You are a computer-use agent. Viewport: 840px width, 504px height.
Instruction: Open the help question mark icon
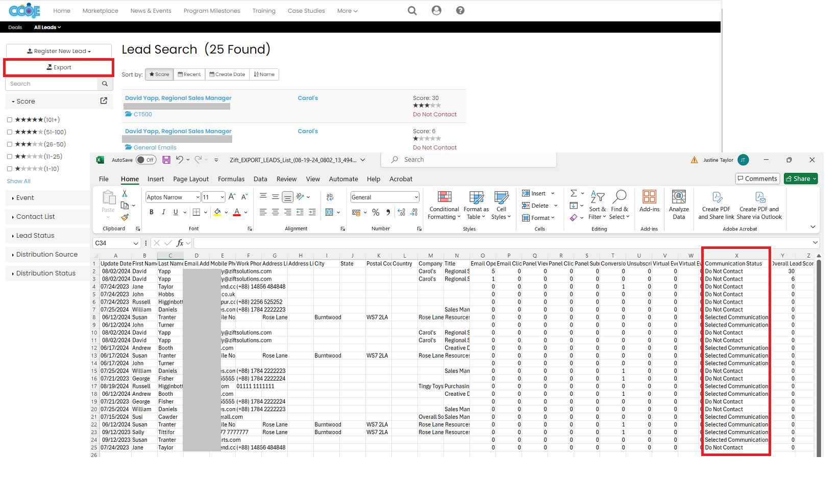point(460,11)
